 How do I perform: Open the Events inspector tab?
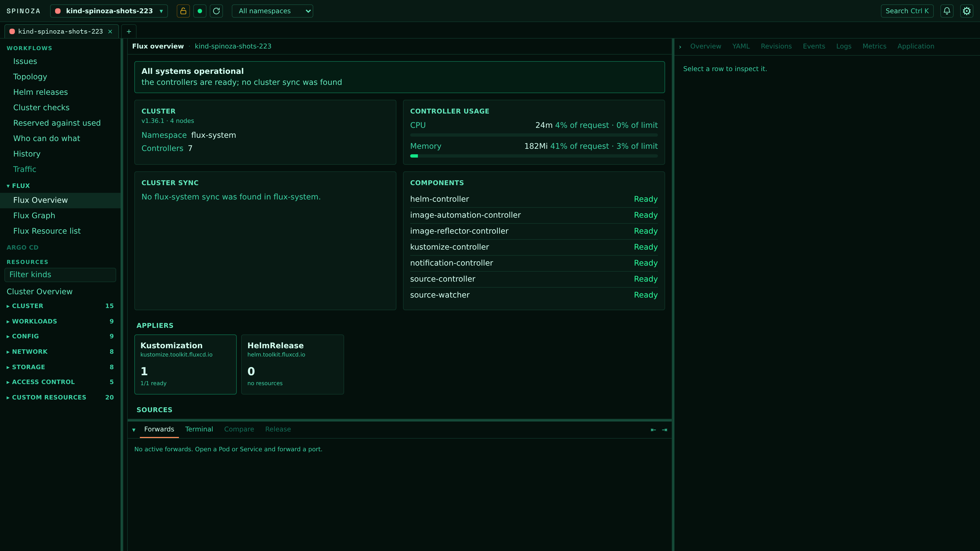tap(814, 47)
